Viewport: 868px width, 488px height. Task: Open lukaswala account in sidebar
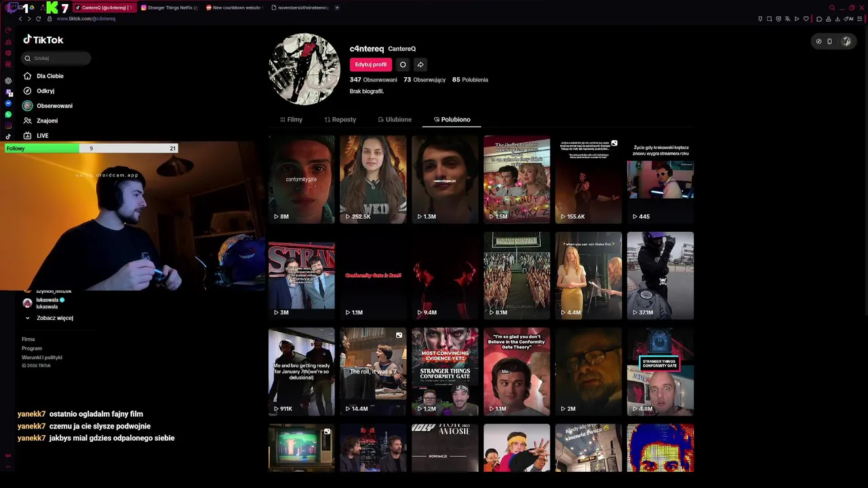pos(47,303)
